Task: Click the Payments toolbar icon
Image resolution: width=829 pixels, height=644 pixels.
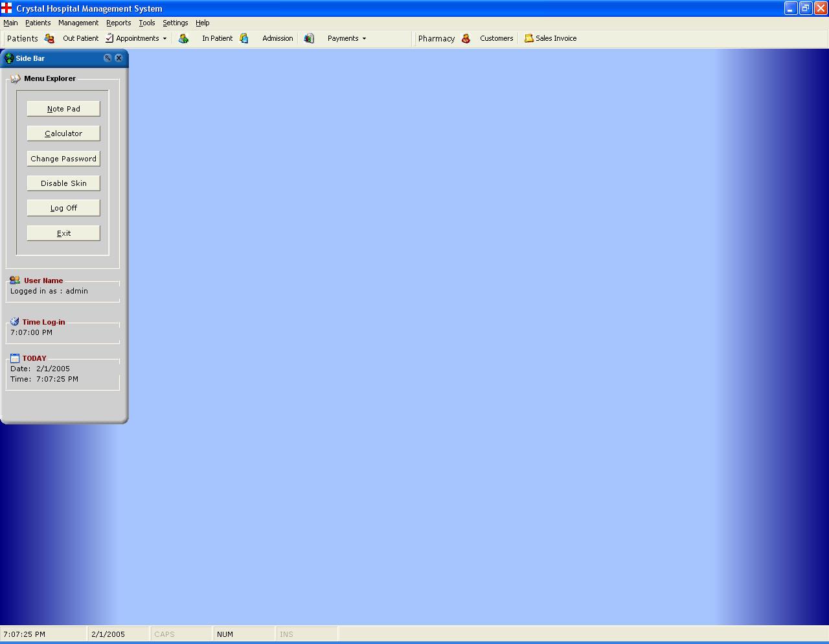Action: pos(309,38)
